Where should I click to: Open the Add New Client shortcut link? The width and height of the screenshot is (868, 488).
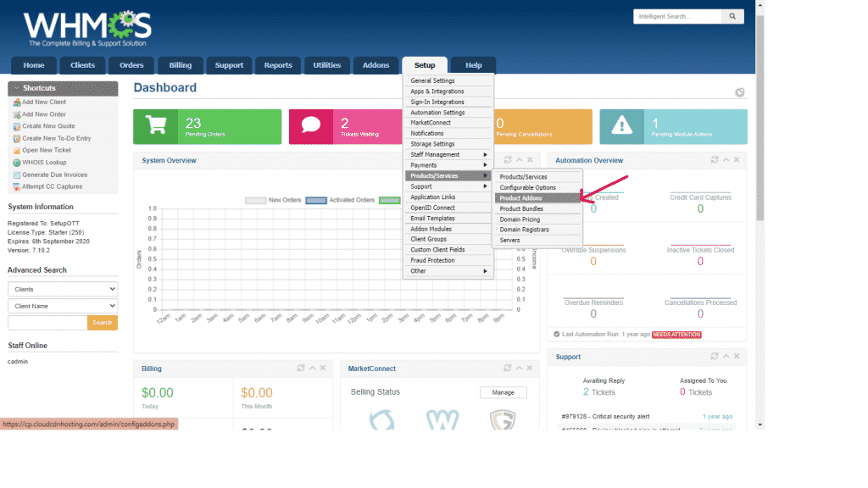click(x=44, y=103)
